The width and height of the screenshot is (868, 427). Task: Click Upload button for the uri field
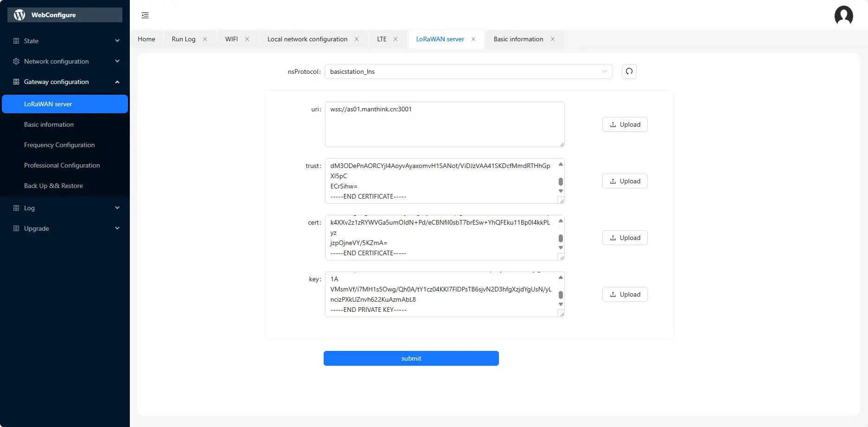click(x=625, y=124)
